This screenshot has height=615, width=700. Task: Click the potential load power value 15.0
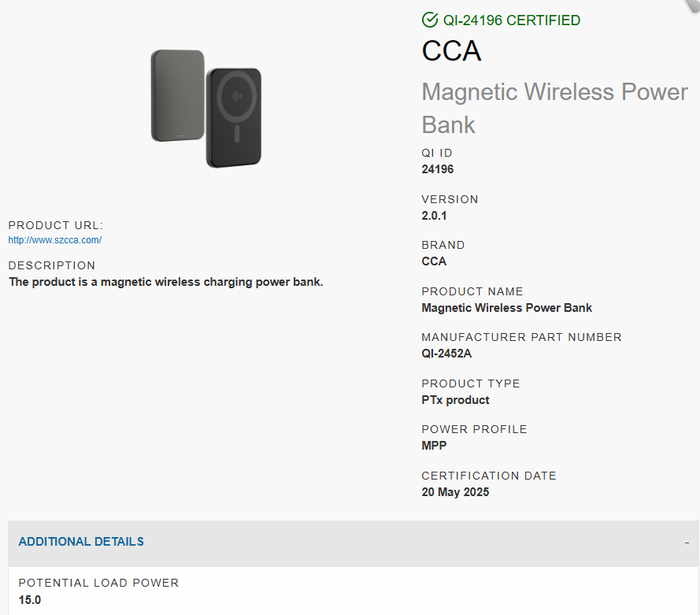click(29, 600)
